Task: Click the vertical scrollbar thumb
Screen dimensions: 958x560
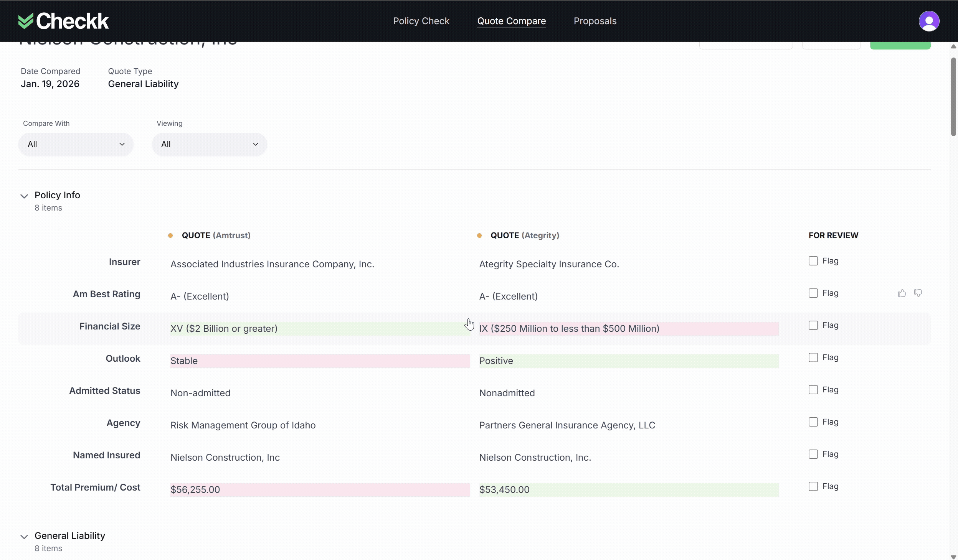Action: 953,97
